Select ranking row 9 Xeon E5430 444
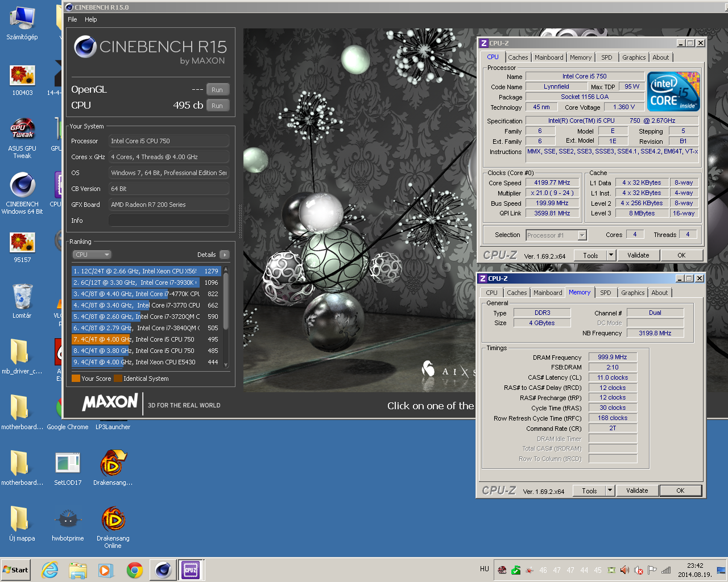Screen dimensions: 728x582 pyautogui.click(x=146, y=362)
